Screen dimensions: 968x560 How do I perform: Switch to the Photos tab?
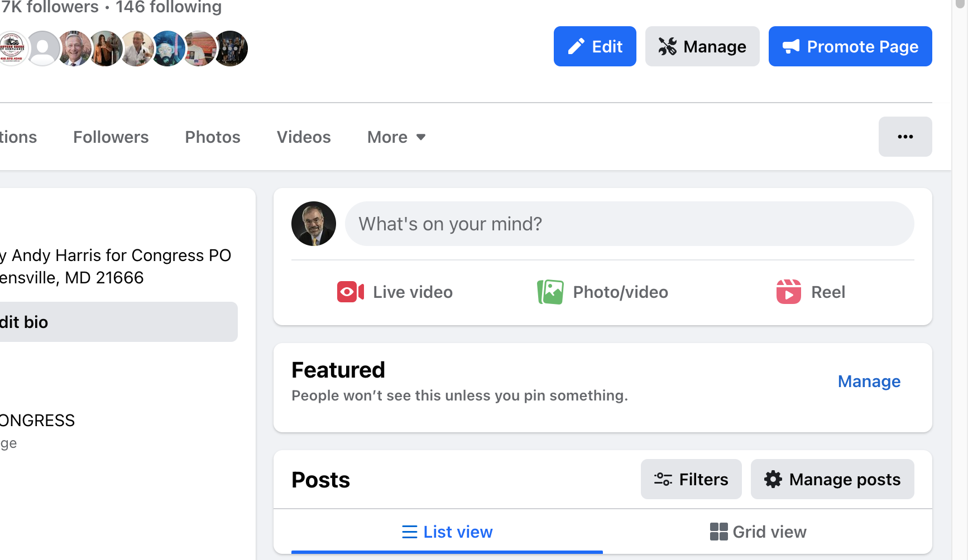213,137
